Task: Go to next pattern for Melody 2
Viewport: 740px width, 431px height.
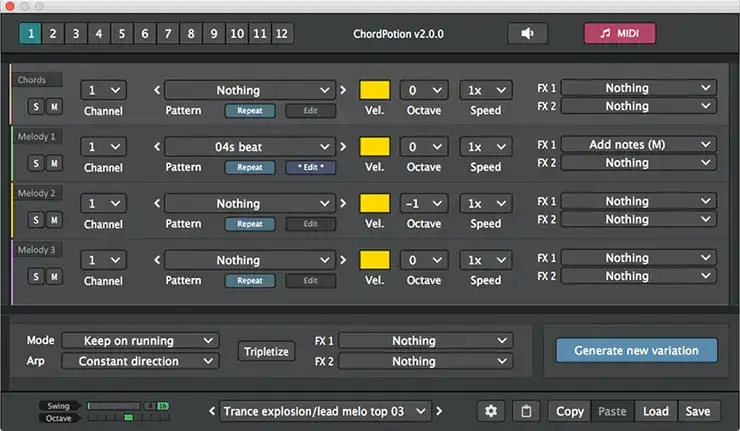Action: (x=343, y=203)
